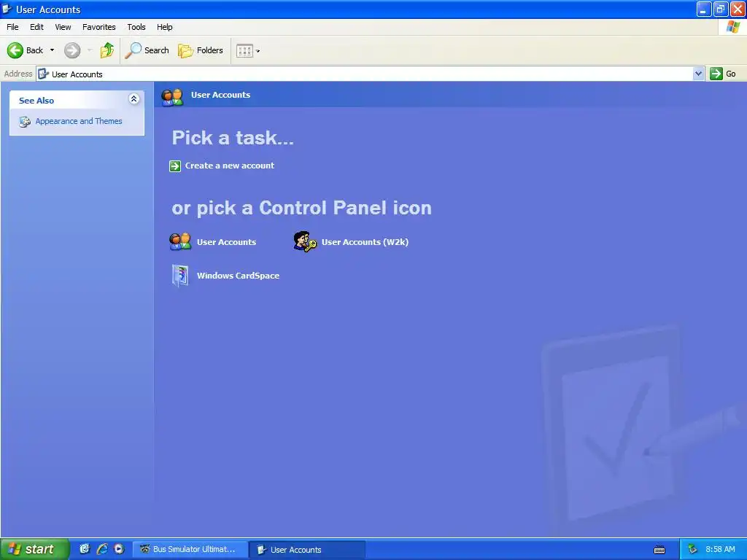747x560 pixels.
Task: Click the header User Accounts icon
Action: tap(172, 97)
